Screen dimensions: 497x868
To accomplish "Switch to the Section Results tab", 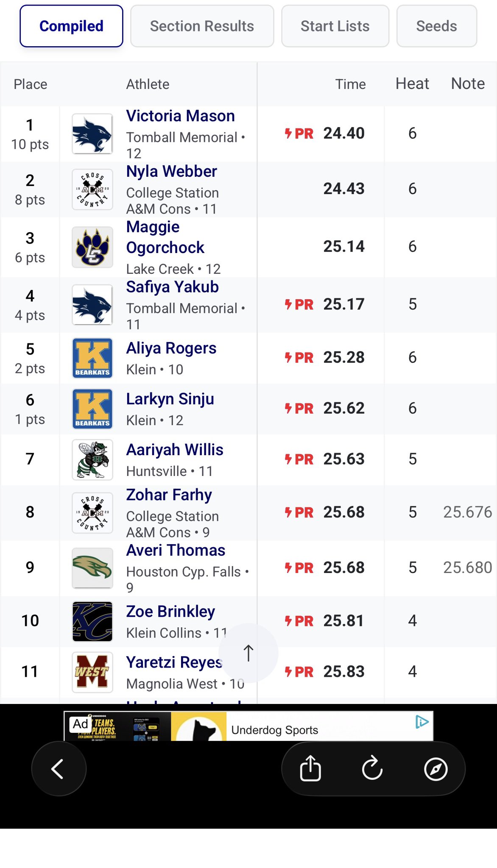I will point(202,26).
